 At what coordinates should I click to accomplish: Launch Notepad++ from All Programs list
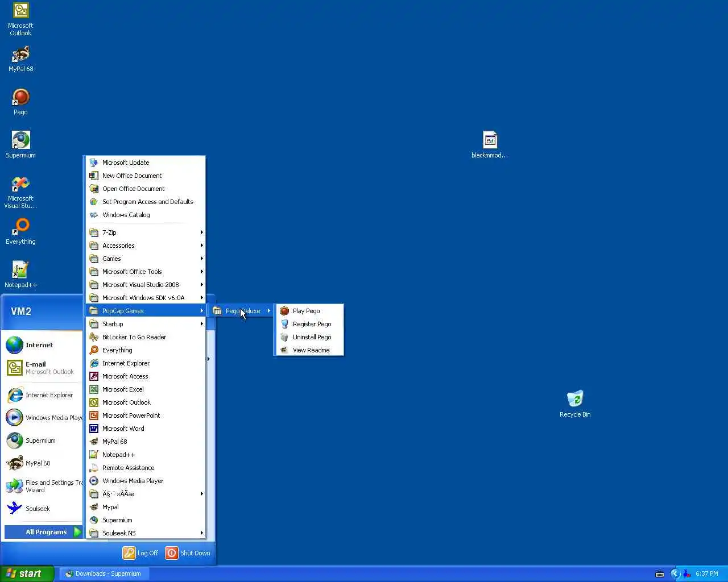tap(146, 455)
